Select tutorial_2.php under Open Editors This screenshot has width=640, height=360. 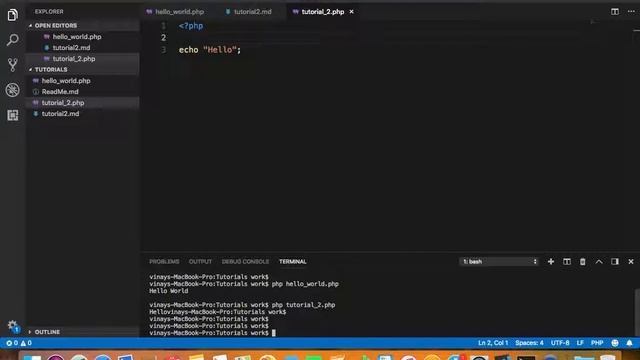(x=74, y=59)
